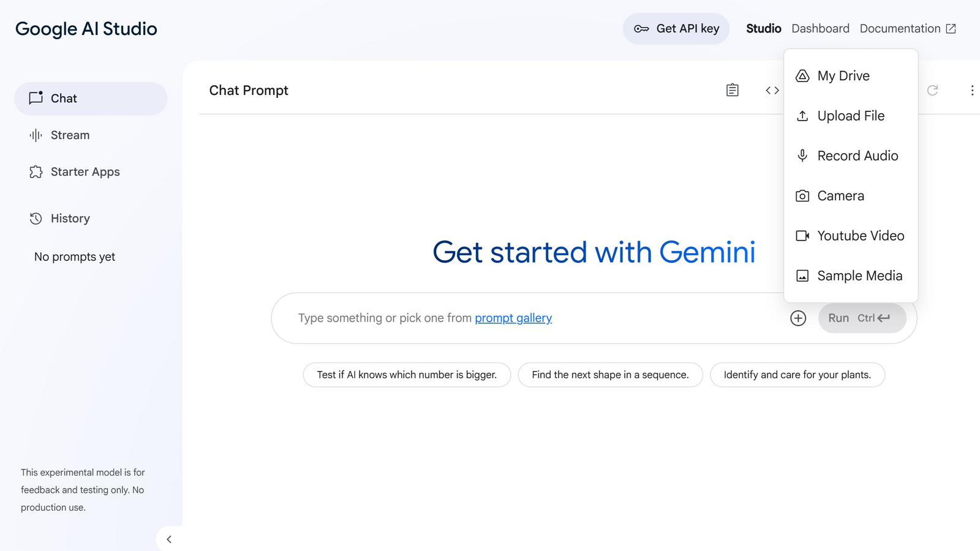This screenshot has width=980, height=551.
Task: Pick Sample Media option
Action: 859,275
